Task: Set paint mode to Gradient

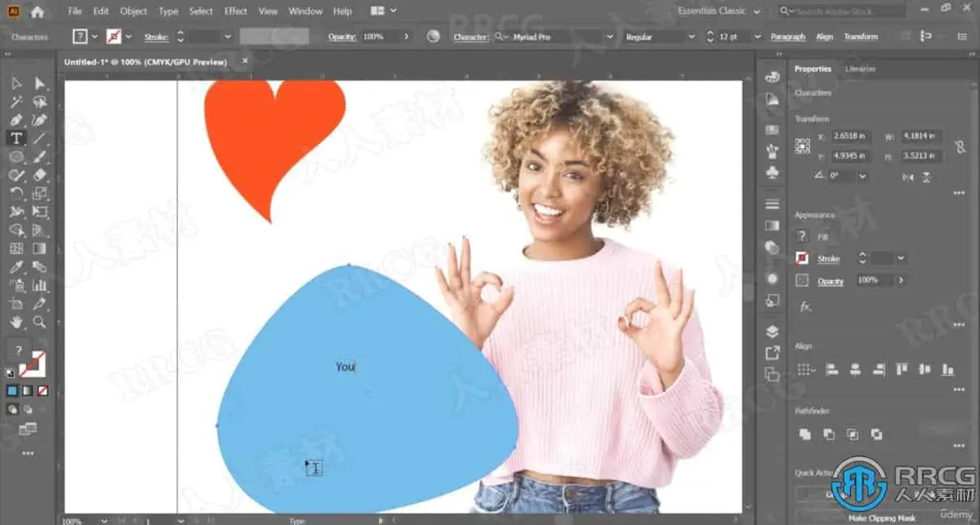Action: (x=28, y=390)
